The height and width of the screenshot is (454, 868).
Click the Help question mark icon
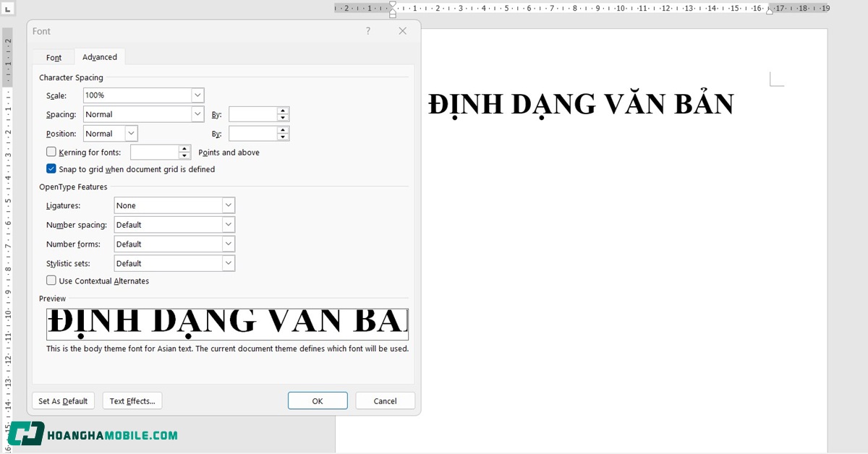tap(367, 31)
